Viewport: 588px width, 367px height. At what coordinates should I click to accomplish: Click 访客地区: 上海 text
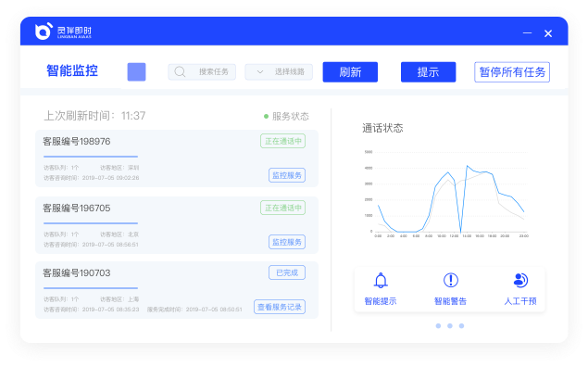tap(119, 299)
